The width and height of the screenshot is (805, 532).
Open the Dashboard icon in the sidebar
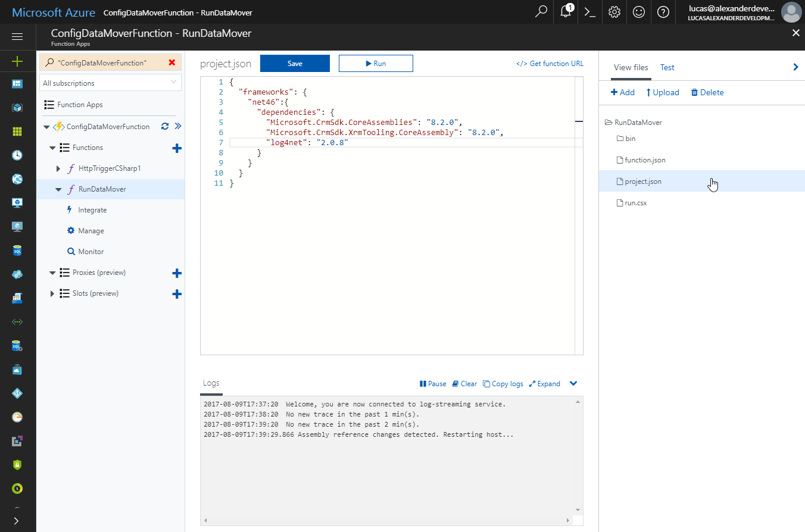pos(17,84)
